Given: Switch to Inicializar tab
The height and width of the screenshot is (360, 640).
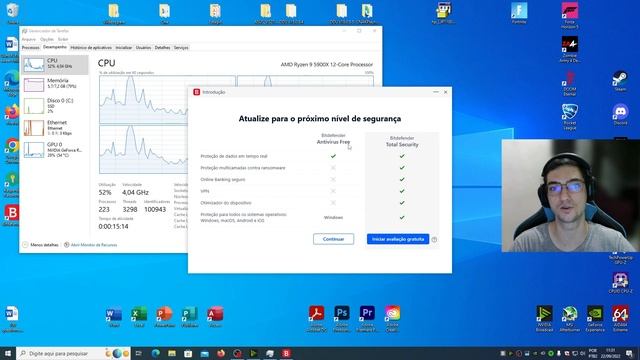Looking at the screenshot, I should [124, 48].
